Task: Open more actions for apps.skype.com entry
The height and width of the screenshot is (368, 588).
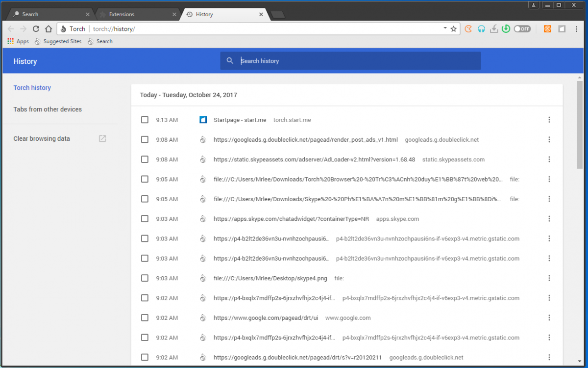Action: (549, 219)
